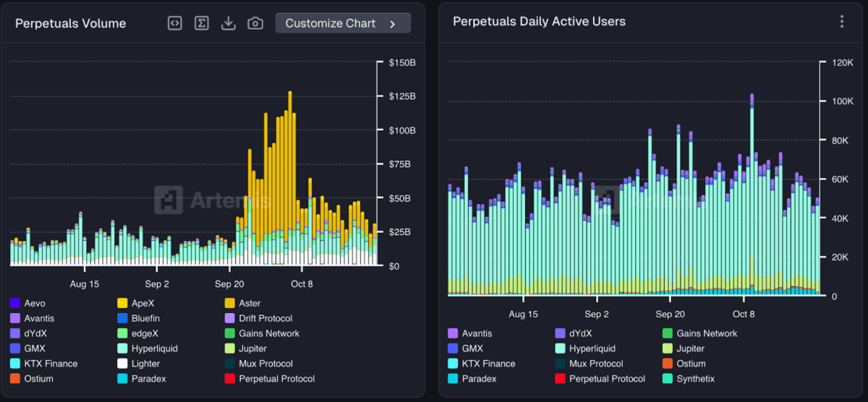
Task: Click the sigma cumulative icon
Action: 202,23
